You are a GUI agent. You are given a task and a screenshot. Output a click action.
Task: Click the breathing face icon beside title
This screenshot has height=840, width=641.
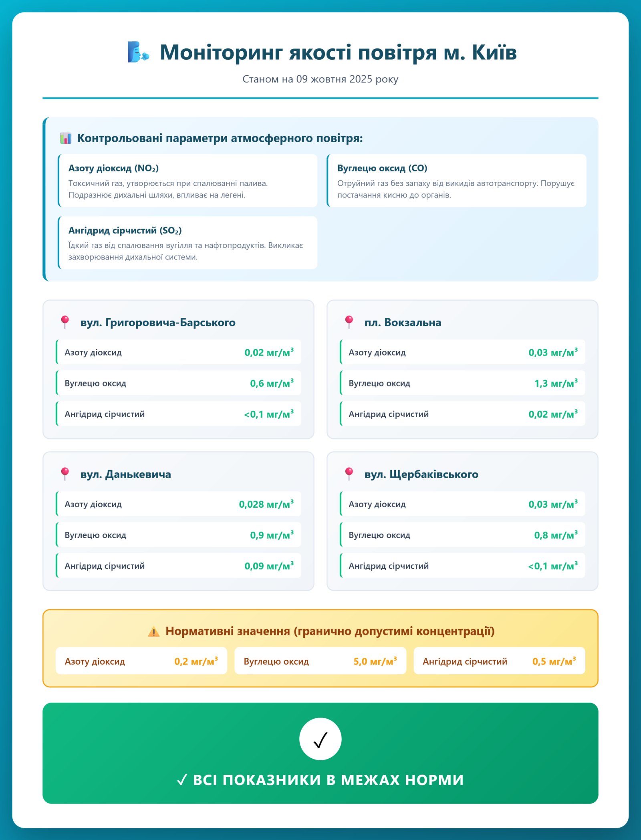coord(138,52)
